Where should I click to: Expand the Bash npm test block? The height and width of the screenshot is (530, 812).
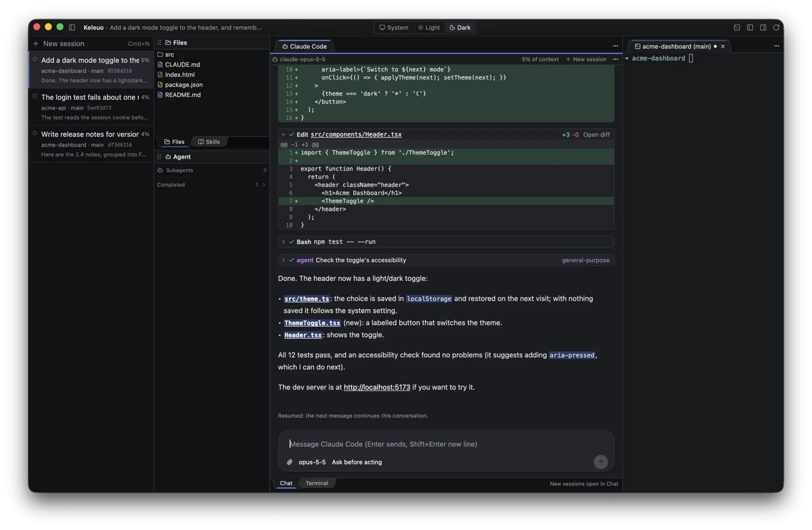(x=284, y=242)
